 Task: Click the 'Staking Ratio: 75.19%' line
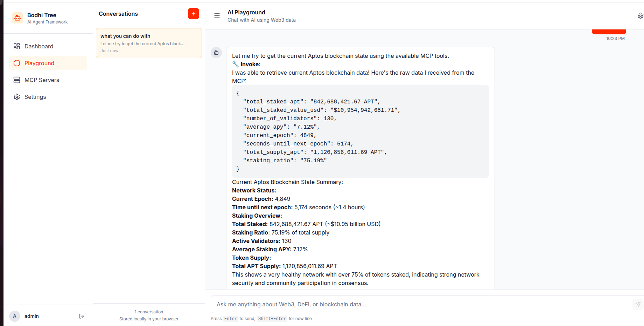[x=281, y=232]
